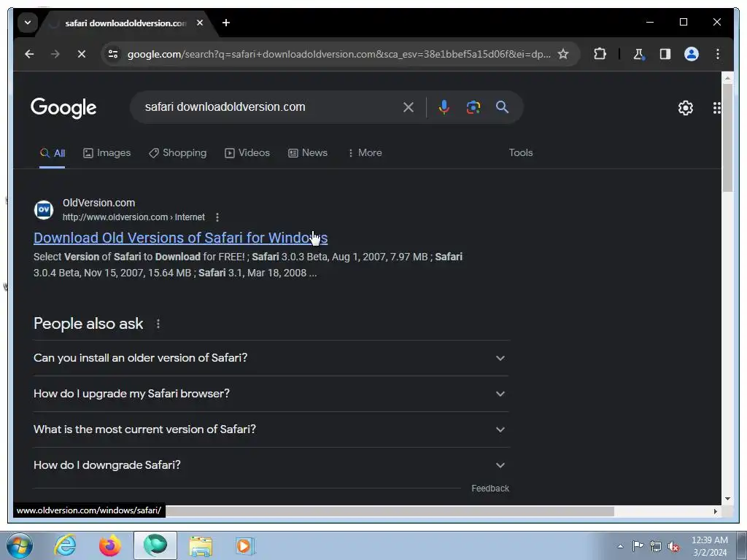Expand 'What is the most current version of Safari?'
The width and height of the screenshot is (747, 560).
point(271,429)
